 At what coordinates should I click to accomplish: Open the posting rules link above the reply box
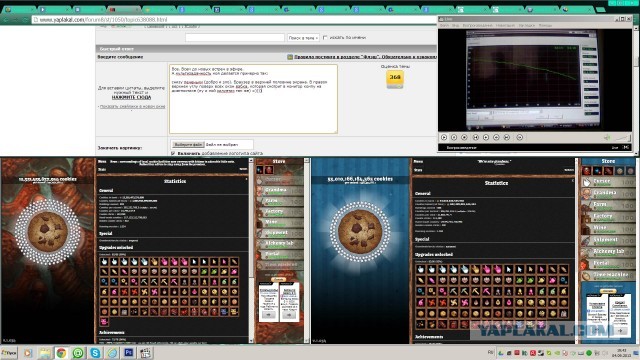[x=365, y=57]
